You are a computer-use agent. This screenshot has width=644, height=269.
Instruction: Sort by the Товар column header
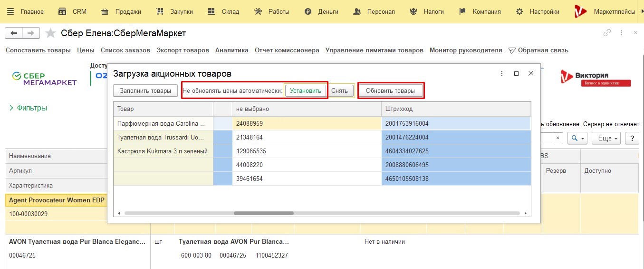(163, 109)
